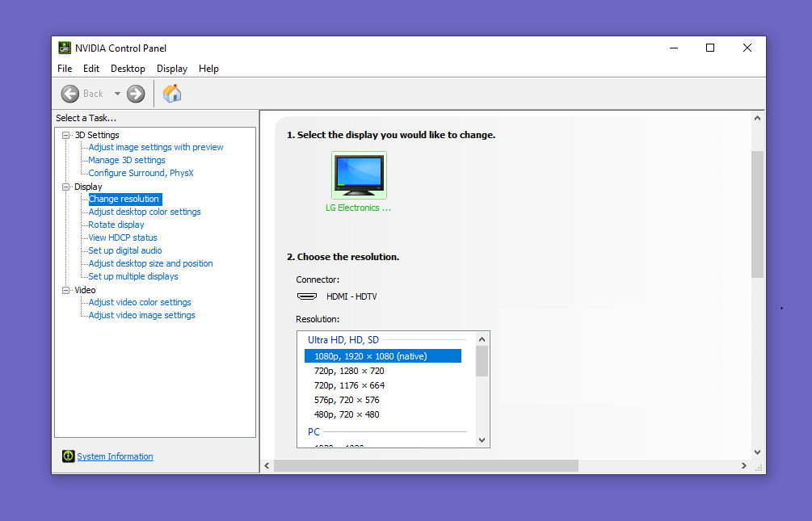Click main panel vertical scroll up arrow
This screenshot has width=812, height=521.
click(757, 118)
